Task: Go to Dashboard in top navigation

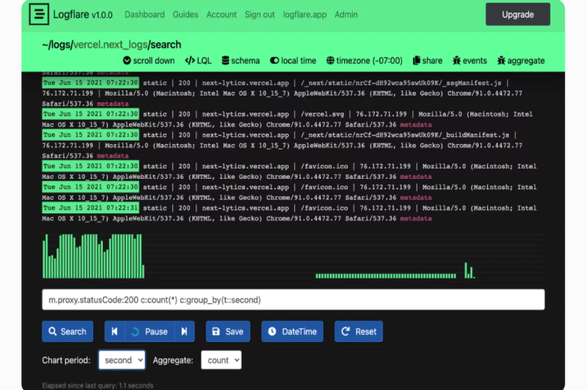Action: (144, 15)
